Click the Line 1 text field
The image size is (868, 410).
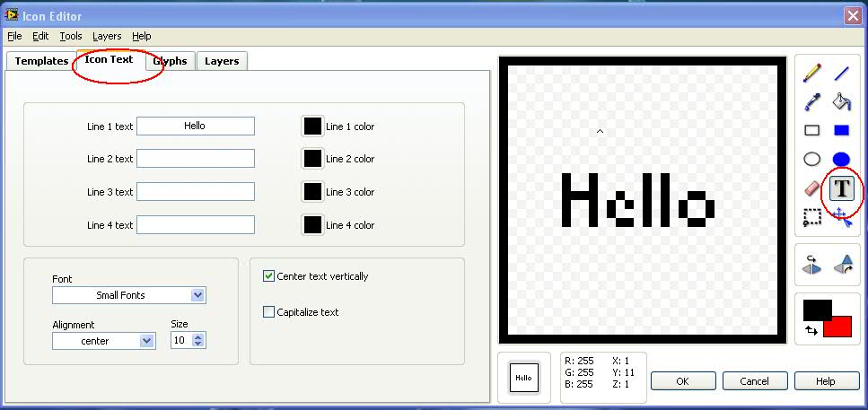[x=196, y=126]
